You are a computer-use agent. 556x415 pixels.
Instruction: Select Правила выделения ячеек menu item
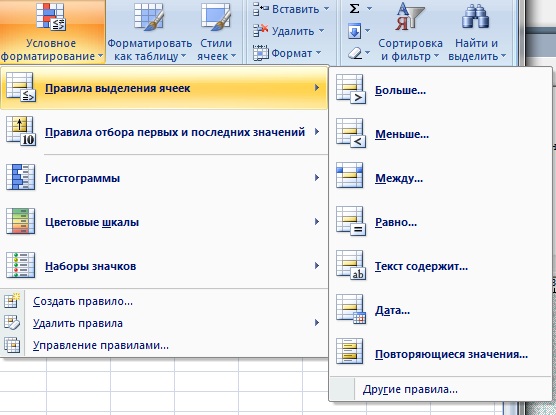click(164, 88)
